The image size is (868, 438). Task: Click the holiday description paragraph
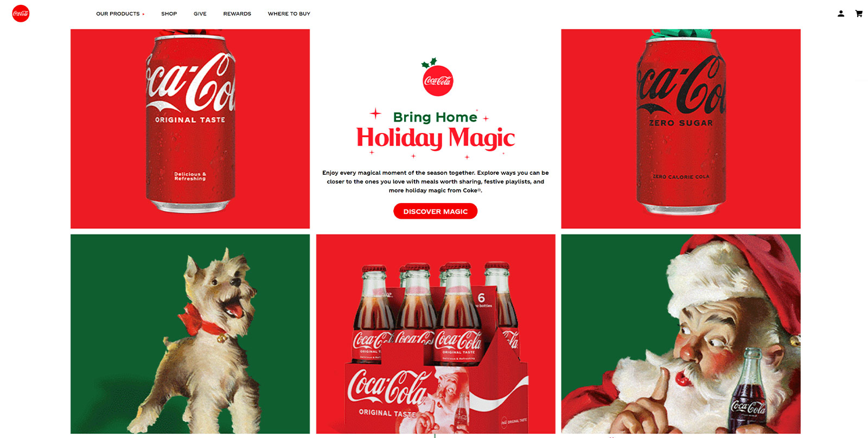436,181
